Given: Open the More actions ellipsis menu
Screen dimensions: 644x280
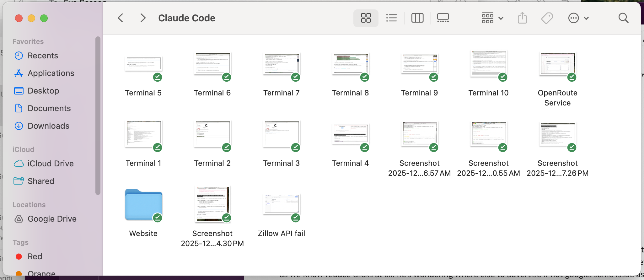Looking at the screenshot, I should (578, 18).
